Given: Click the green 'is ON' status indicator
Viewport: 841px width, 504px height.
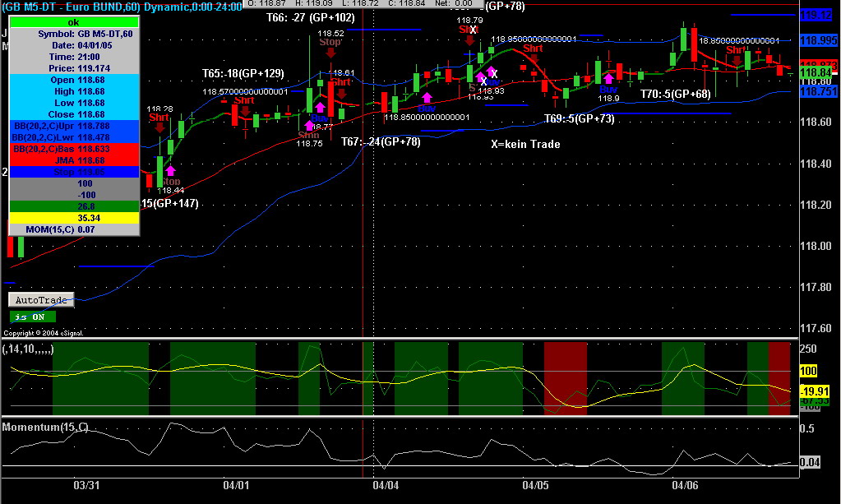Looking at the screenshot, I should (33, 317).
